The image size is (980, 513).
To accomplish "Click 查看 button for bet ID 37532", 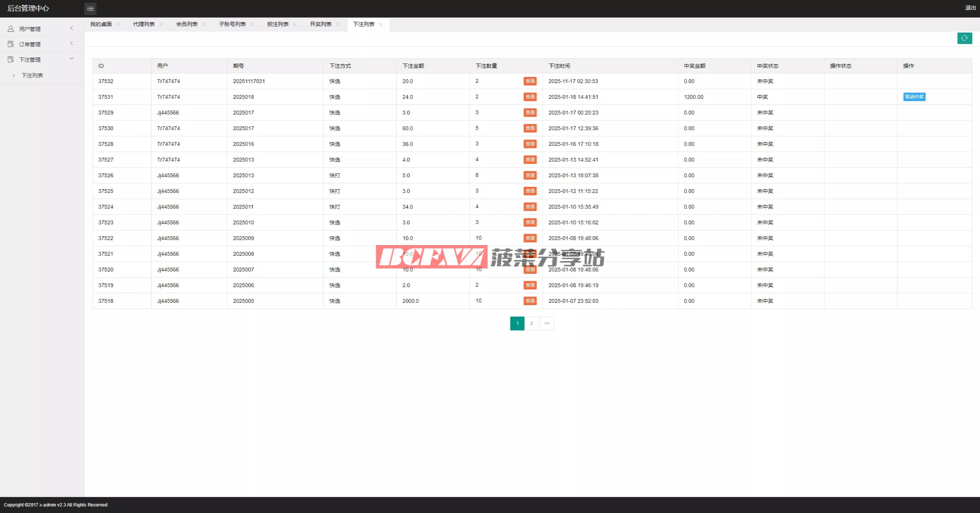I will coord(530,81).
